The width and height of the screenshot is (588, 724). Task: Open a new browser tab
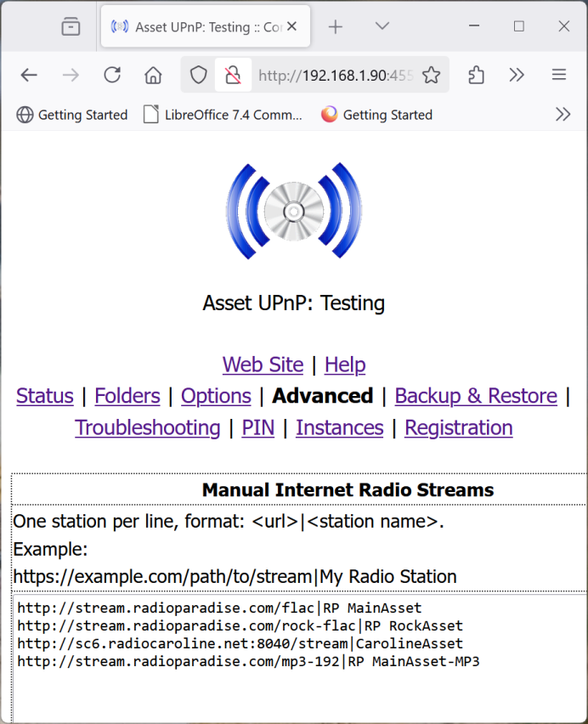(336, 27)
